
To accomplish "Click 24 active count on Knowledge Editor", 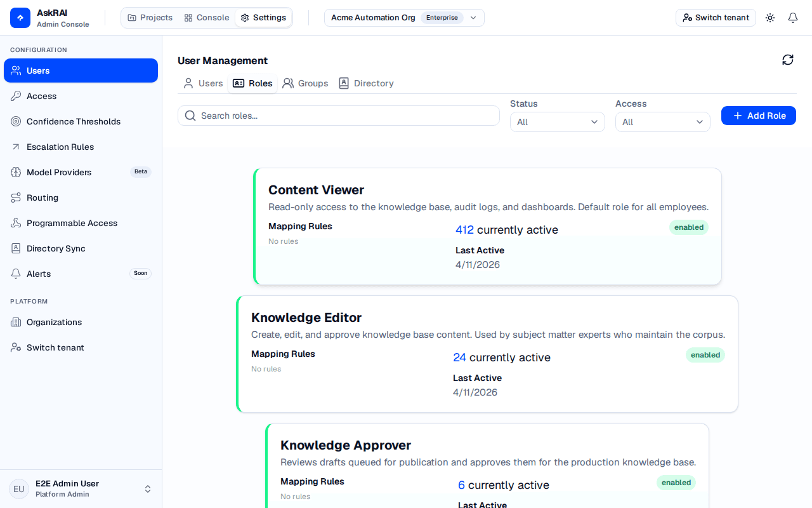I will point(459,358).
